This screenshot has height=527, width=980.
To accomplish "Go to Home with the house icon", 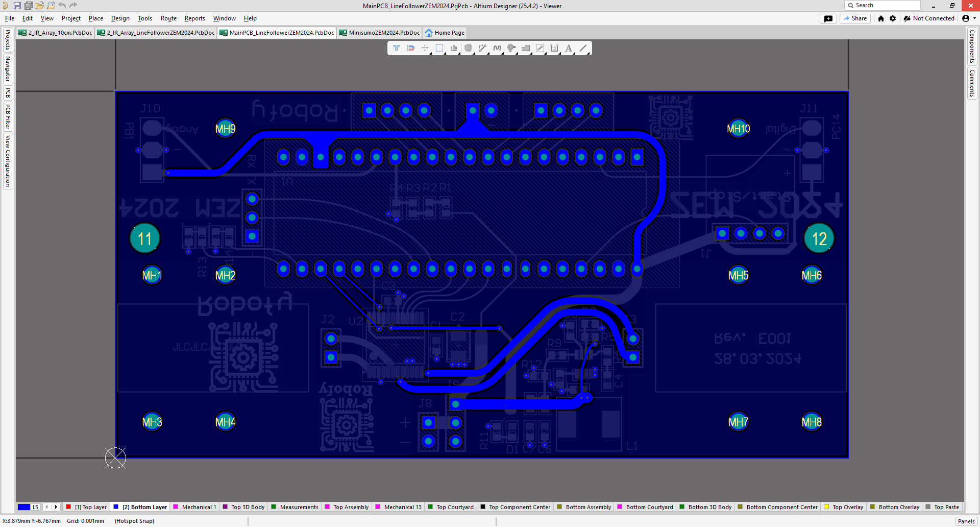I will point(881,18).
